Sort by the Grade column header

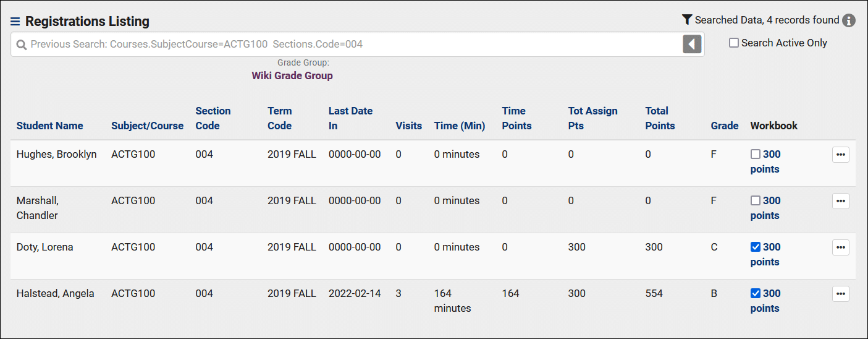pyautogui.click(x=724, y=126)
